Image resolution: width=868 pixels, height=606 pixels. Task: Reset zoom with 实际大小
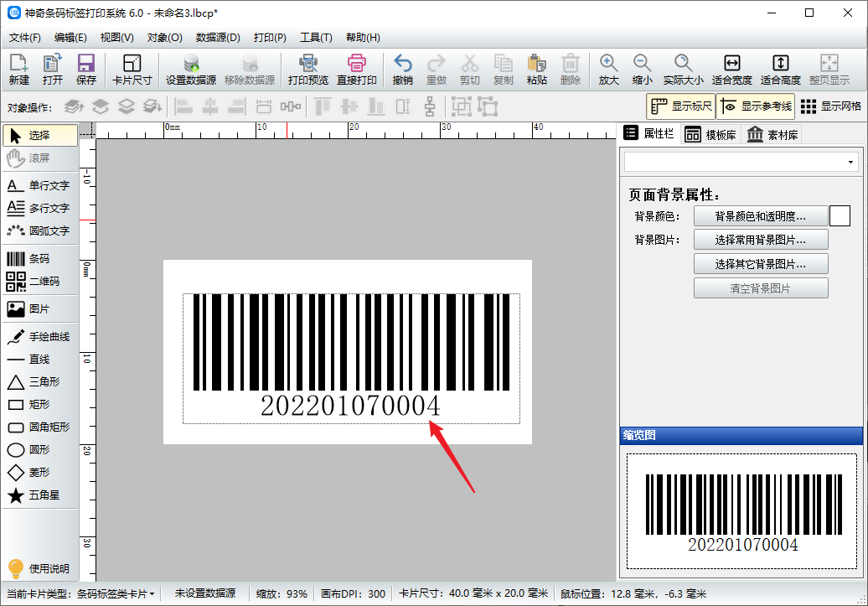(683, 70)
